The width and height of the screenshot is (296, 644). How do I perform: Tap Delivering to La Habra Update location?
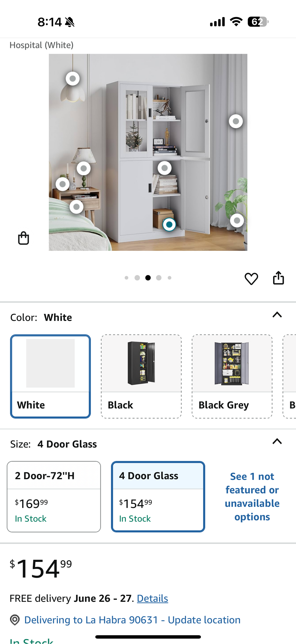[132, 620]
